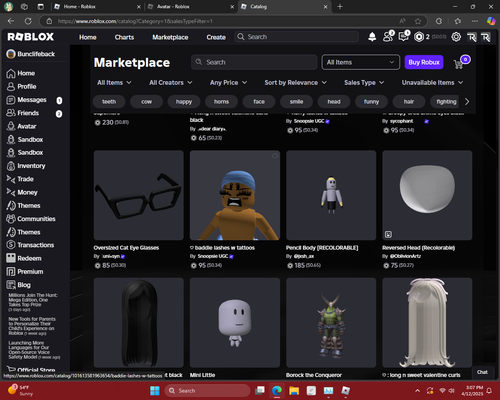Open the All Items category combo box

[x=361, y=62]
